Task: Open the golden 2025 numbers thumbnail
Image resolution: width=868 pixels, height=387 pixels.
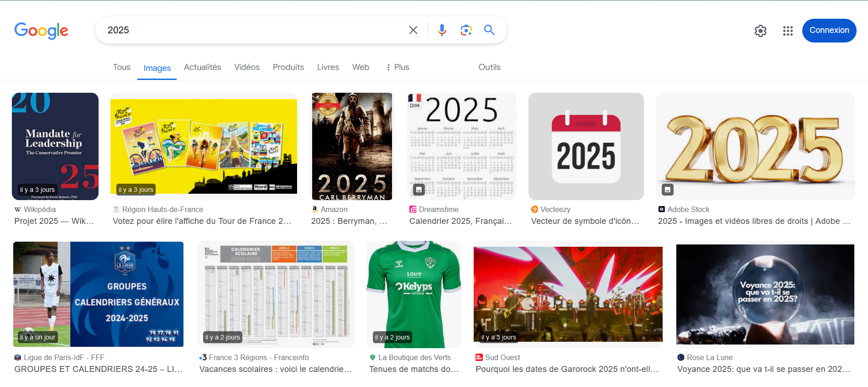Action: pyautogui.click(x=755, y=146)
